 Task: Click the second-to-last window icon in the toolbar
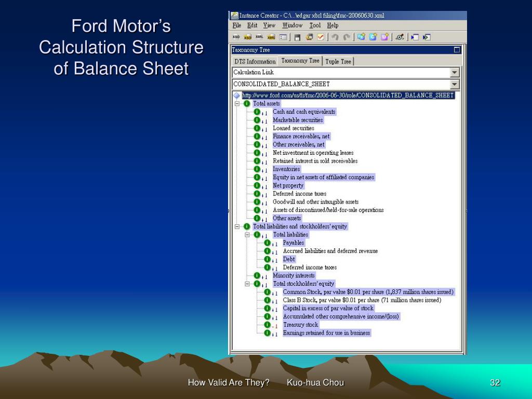(x=415, y=37)
